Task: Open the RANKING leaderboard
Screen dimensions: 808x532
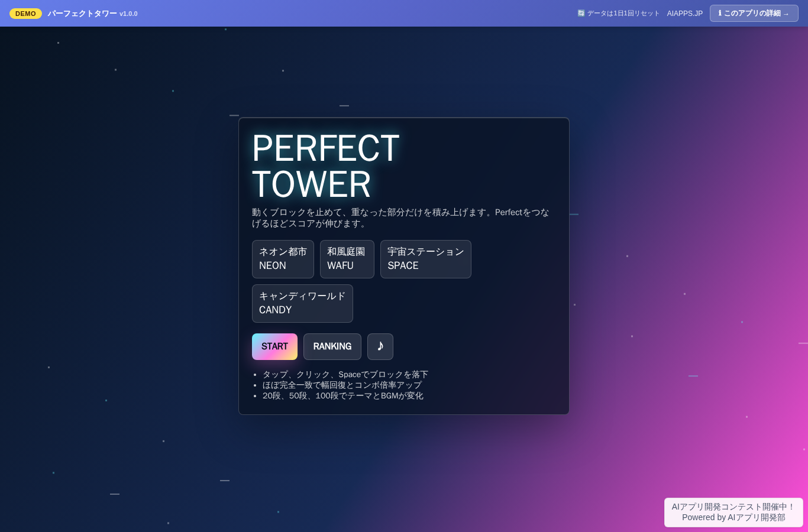Action: [x=332, y=346]
